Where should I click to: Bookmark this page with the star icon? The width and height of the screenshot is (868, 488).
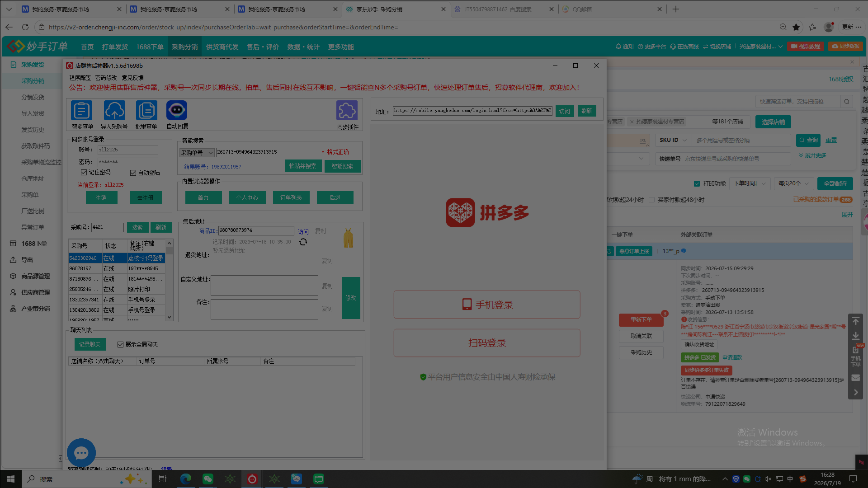point(796,27)
